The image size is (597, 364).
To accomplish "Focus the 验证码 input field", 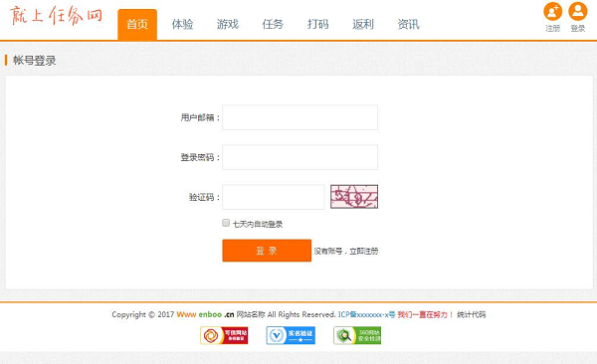I will pos(274,197).
